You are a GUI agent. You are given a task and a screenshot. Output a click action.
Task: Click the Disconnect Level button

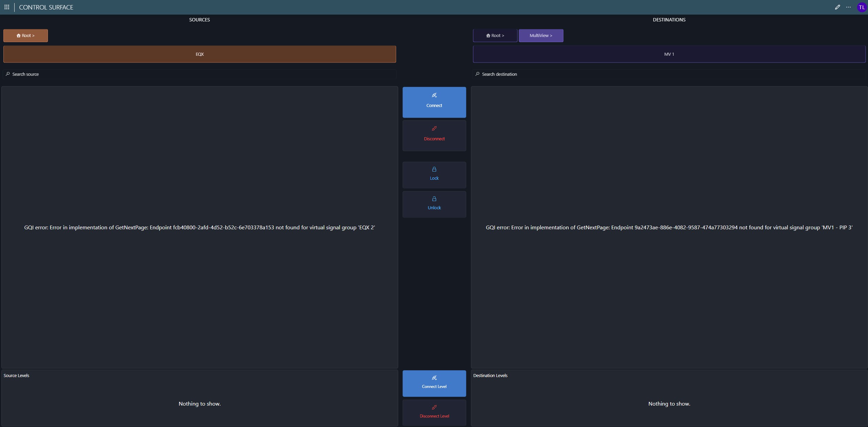pyautogui.click(x=434, y=412)
